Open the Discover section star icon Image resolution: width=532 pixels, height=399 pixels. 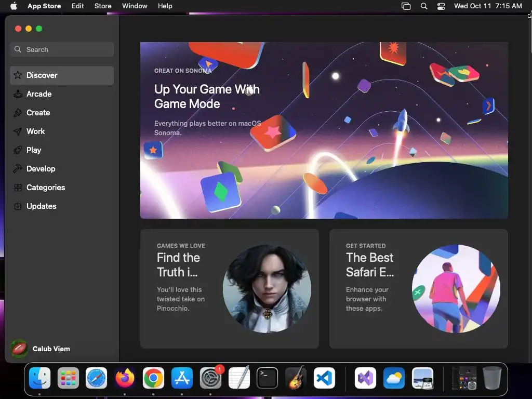(x=18, y=75)
